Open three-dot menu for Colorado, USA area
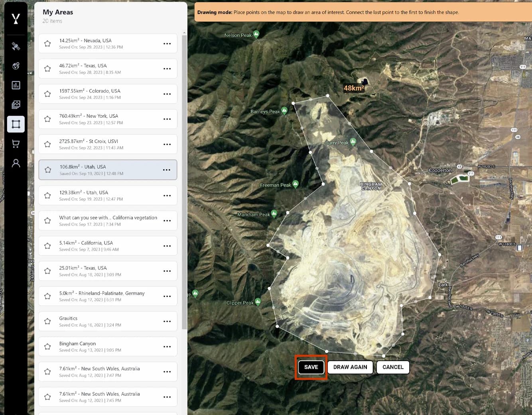Screen dimensions: 532x415 click(167, 94)
